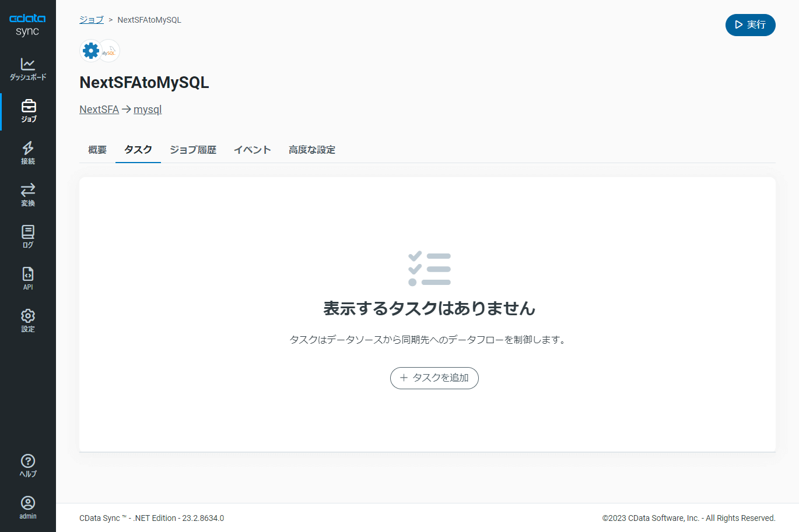799x532 pixels.
Task: Run the job with 実行 button
Action: point(751,25)
